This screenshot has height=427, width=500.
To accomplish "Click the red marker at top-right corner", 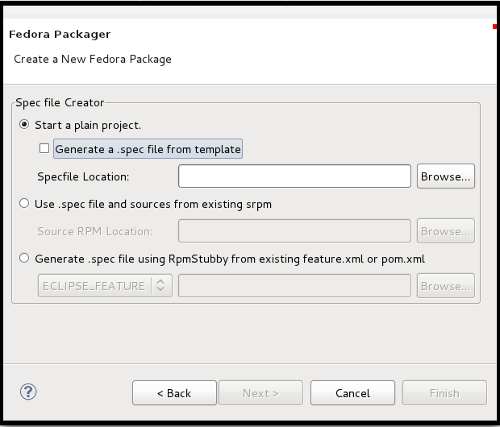I will click(495, 27).
